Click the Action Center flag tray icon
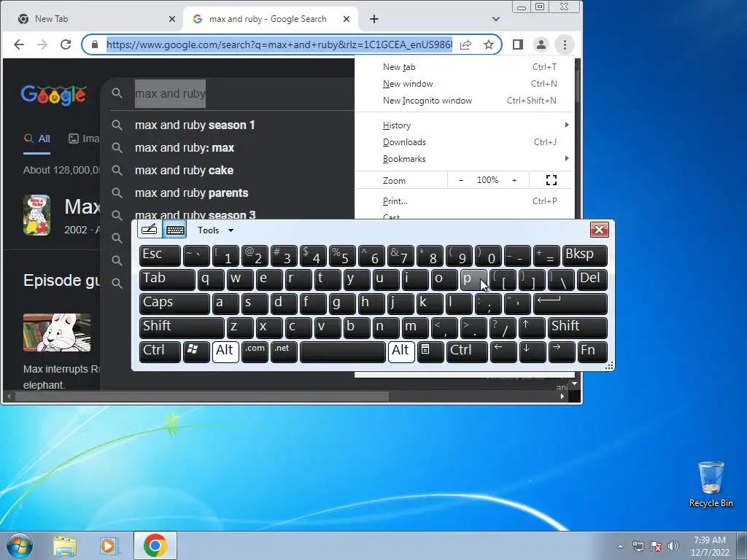 656,546
